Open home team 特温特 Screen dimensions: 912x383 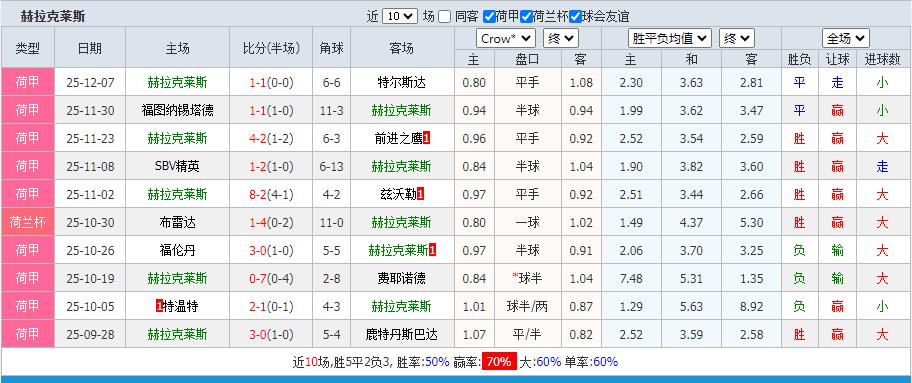181,306
